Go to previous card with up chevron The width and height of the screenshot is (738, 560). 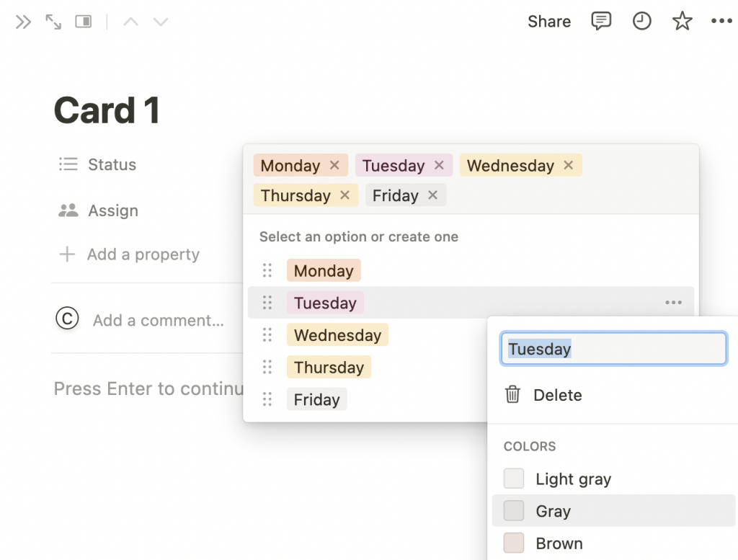[x=130, y=22]
